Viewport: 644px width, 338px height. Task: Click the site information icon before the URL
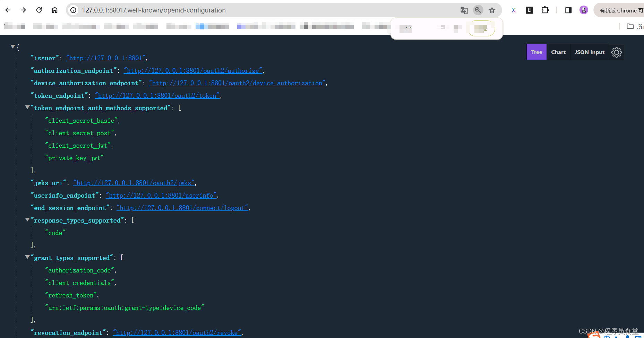(73, 10)
